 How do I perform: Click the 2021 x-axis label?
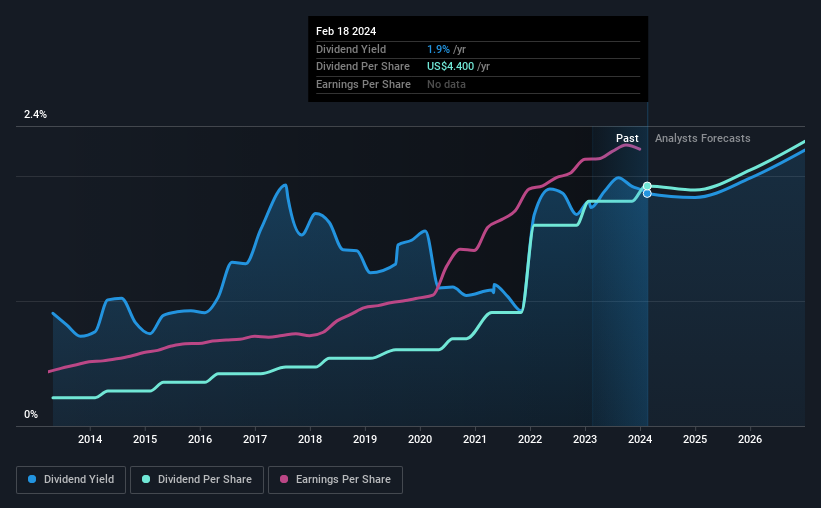tap(475, 439)
